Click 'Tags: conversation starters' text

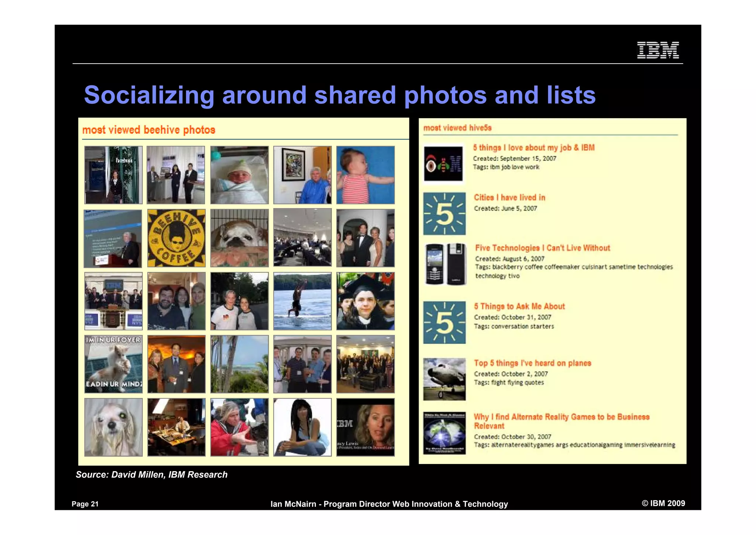[514, 326]
